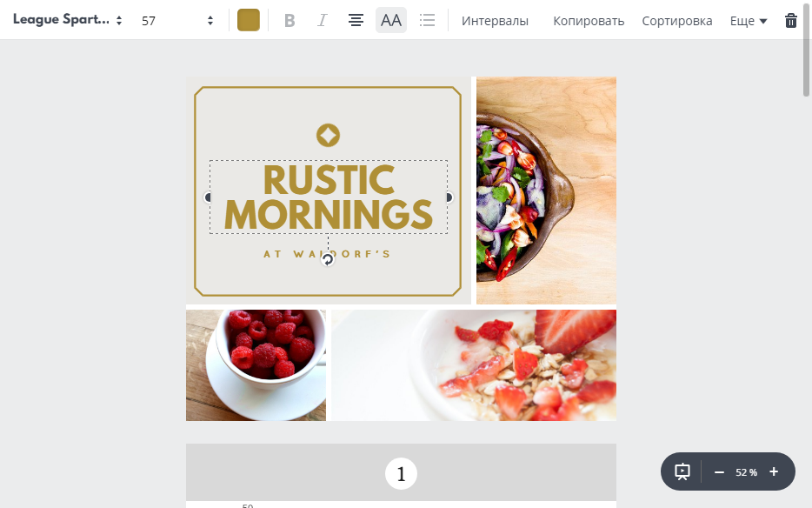Toggle bold formatting
Screen dimensions: 812x508
[290, 20]
